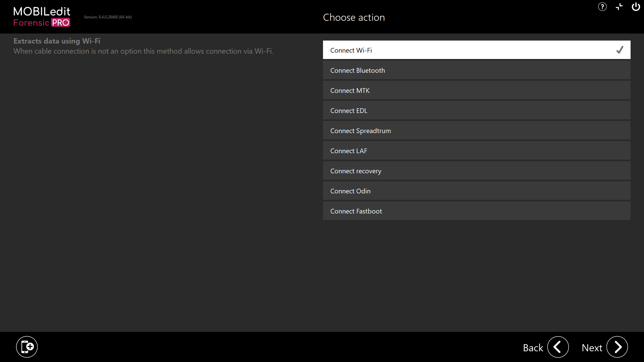Select Connect Wi-Fi option

(x=477, y=50)
